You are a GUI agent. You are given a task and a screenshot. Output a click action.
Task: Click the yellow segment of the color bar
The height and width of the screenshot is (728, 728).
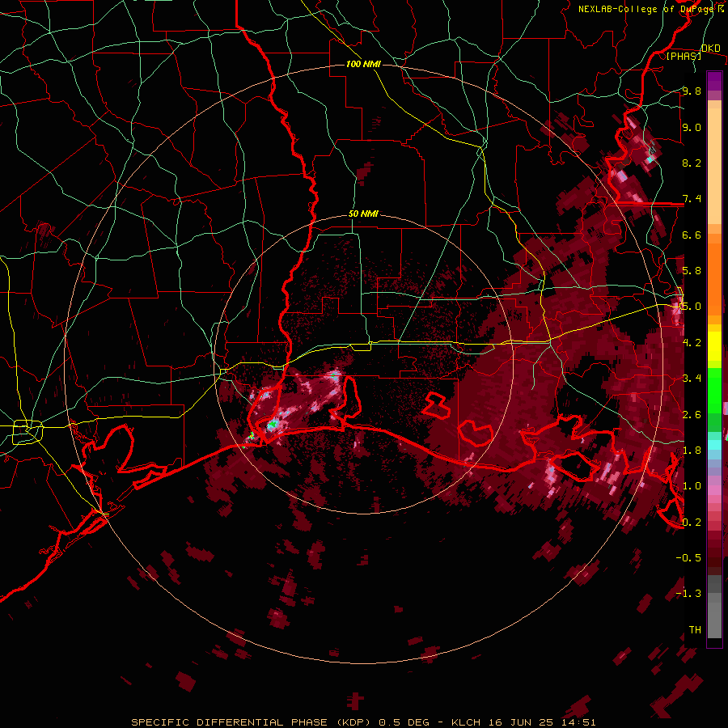coord(714,346)
